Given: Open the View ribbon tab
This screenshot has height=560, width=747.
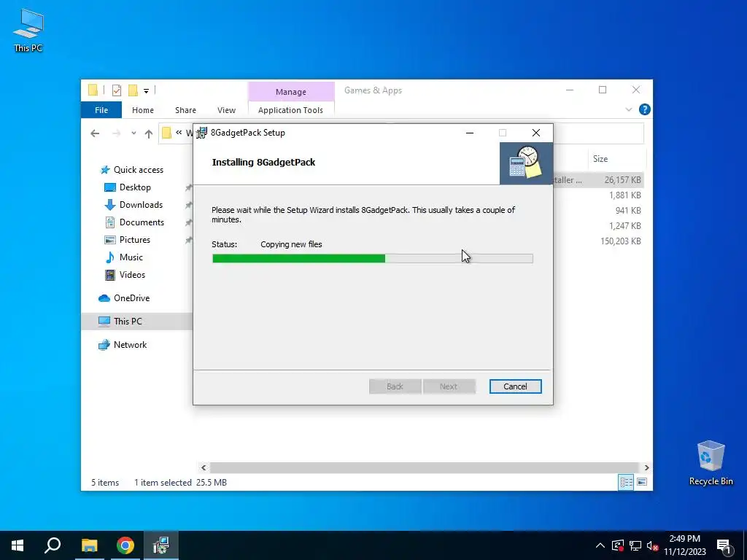Looking at the screenshot, I should click(226, 110).
